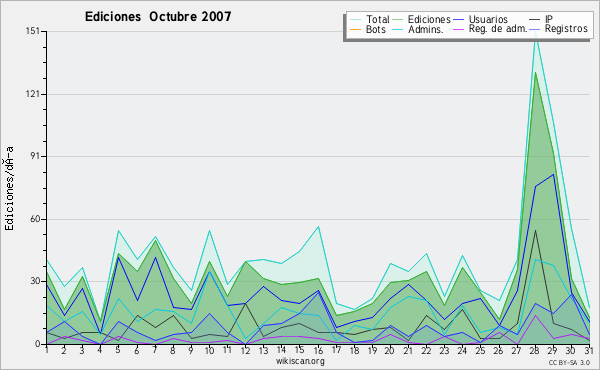Click day 27 on the x-axis
Image resolution: width=600 pixels, height=370 pixels.
517,350
